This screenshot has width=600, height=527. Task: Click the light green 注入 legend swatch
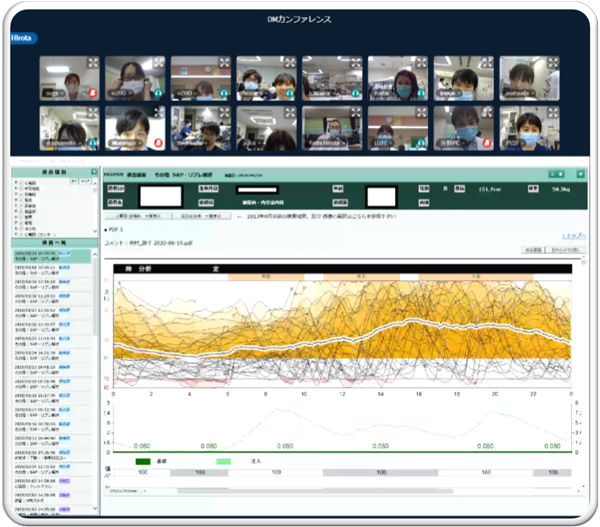click(x=223, y=462)
